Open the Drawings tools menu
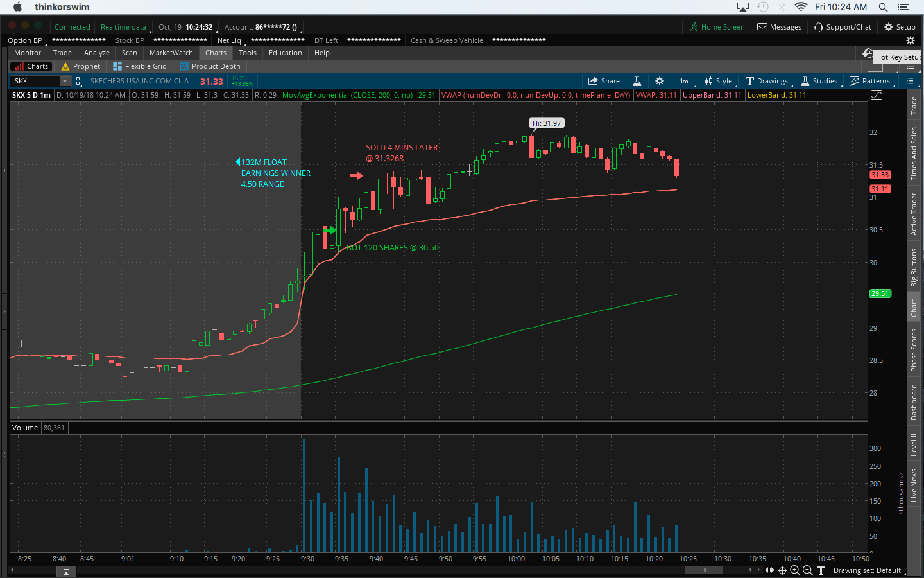Viewport: 924px width, 578px height. click(767, 81)
